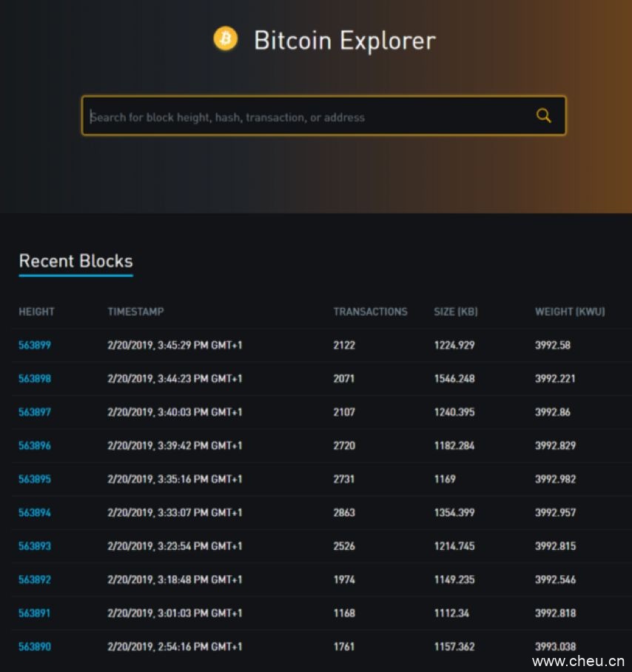Open block 563893 link

[x=35, y=546]
